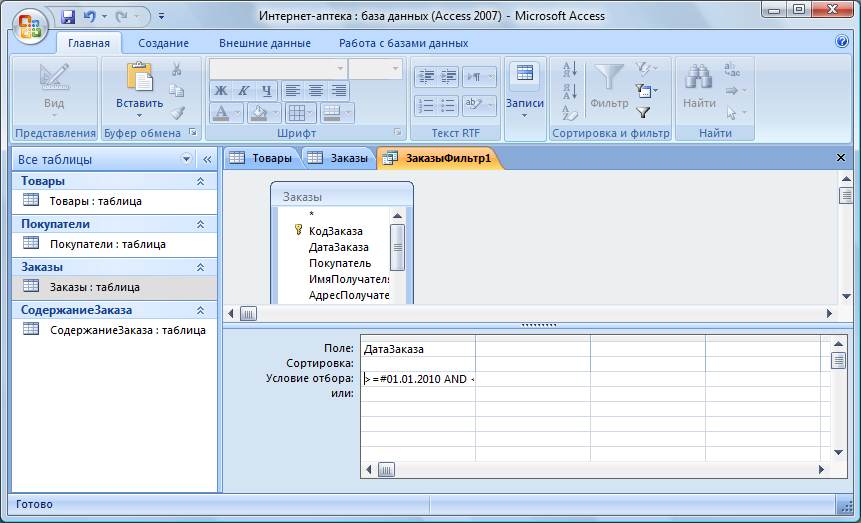This screenshot has width=861, height=523.
Task: Open the font size combo box
Action: tap(376, 69)
